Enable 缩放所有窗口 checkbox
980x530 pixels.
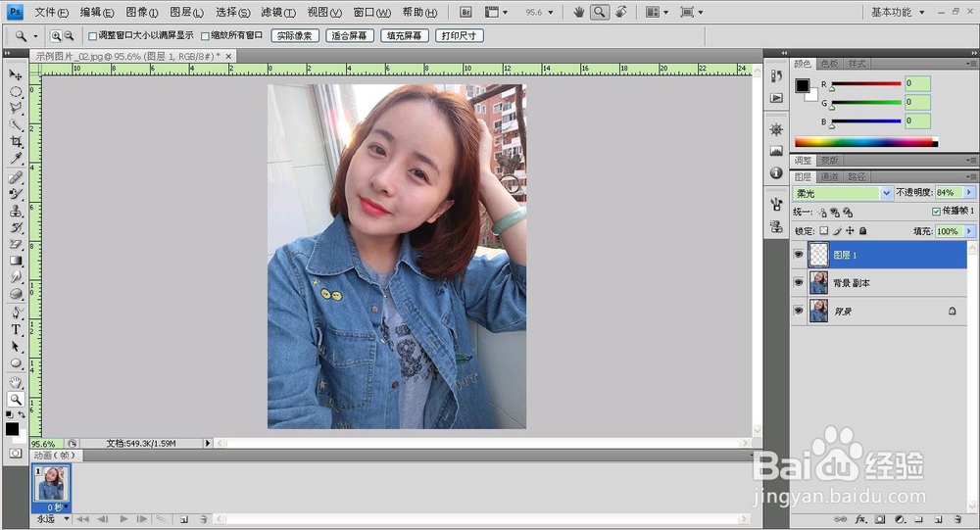tap(205, 36)
